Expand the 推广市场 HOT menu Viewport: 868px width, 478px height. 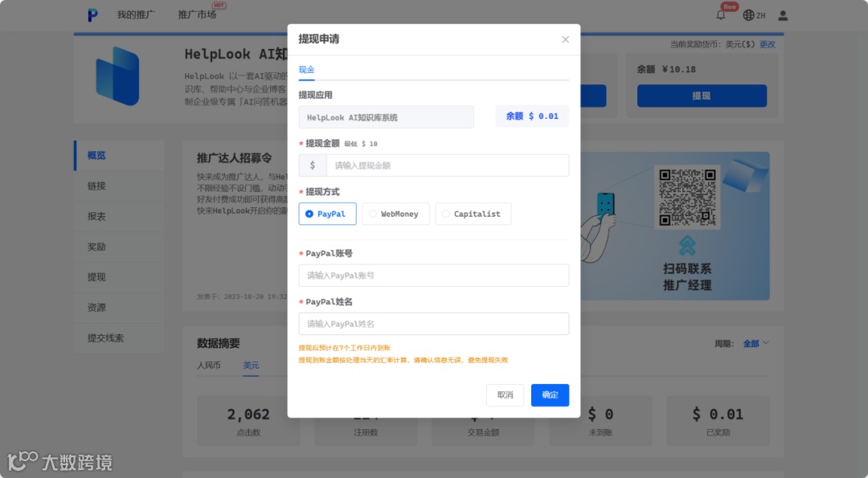[196, 14]
